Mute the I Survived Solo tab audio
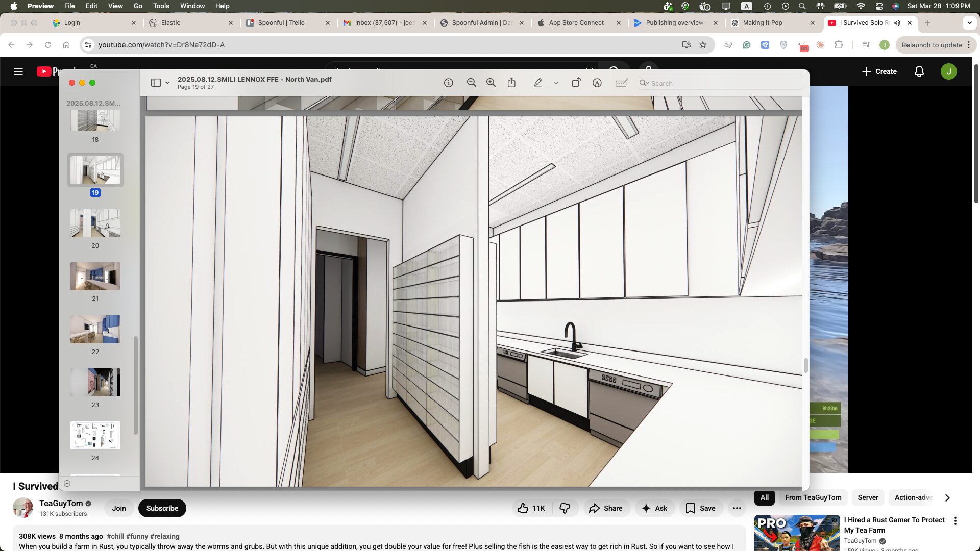 [x=897, y=23]
